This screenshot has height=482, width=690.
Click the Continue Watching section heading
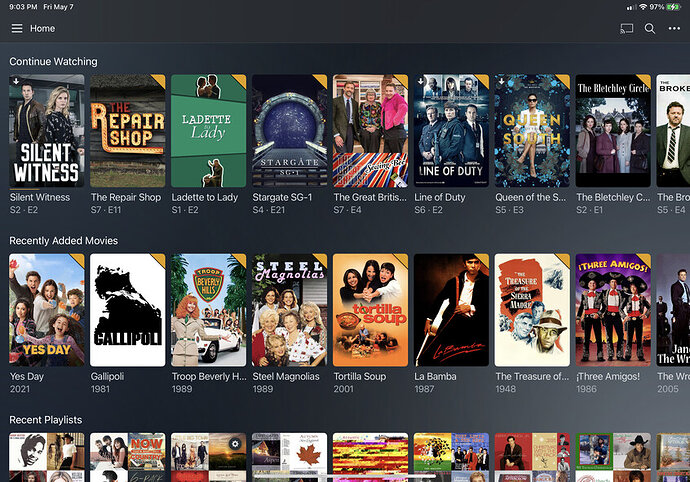[x=53, y=62]
